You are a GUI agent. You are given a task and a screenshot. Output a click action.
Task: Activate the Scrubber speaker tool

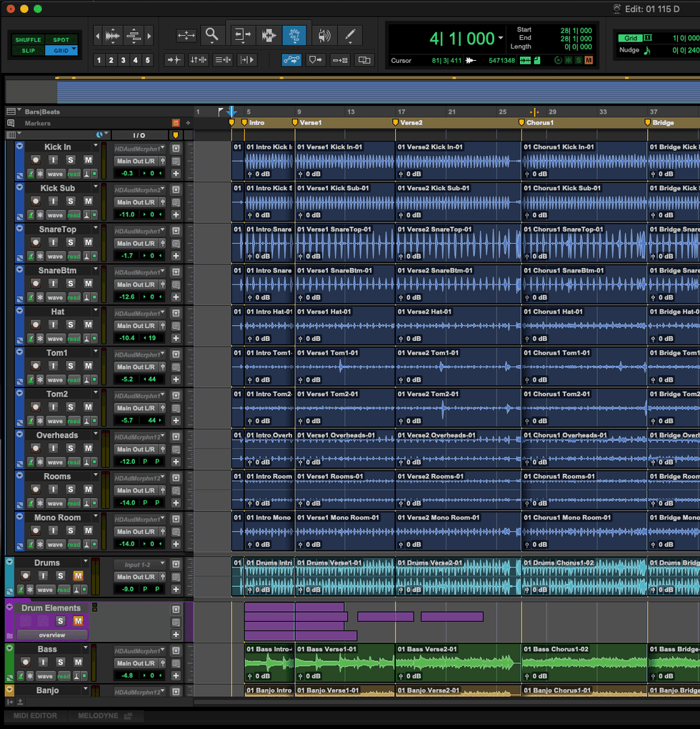pos(324,34)
